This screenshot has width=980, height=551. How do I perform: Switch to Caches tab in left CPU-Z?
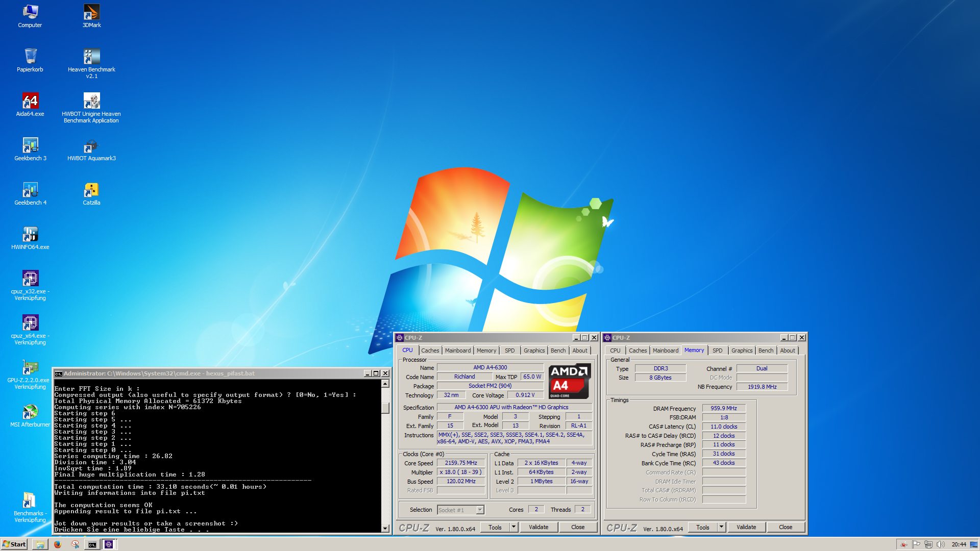[x=430, y=350]
